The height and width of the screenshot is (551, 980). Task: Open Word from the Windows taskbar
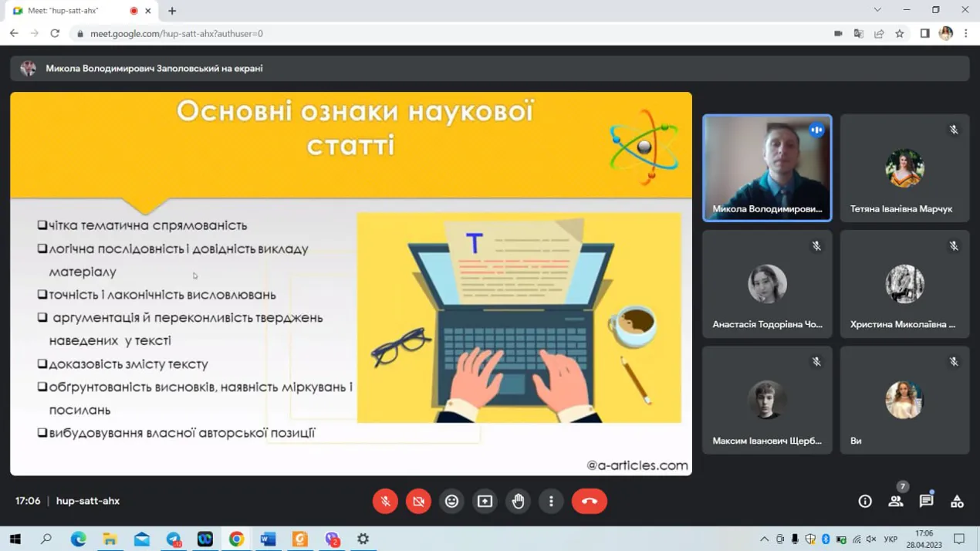(x=268, y=539)
